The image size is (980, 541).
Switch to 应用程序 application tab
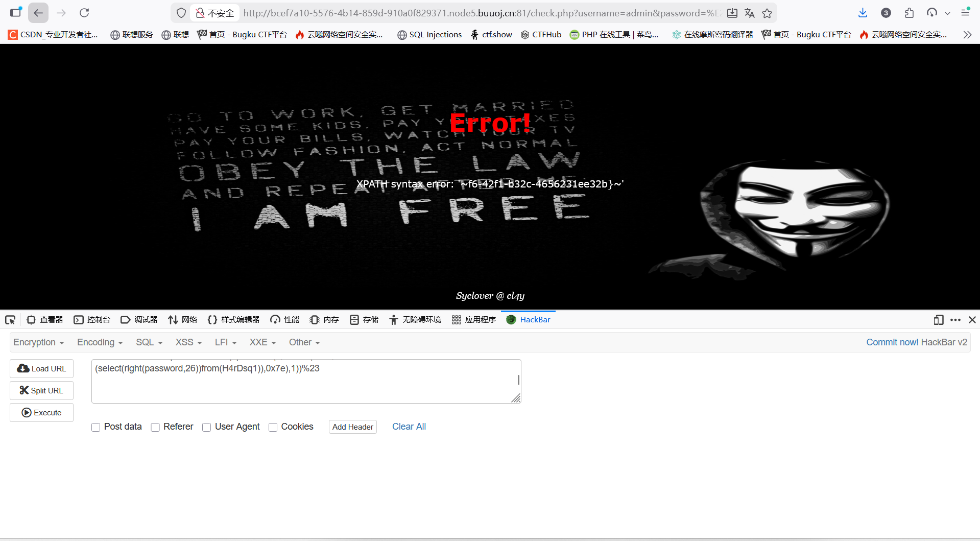[x=474, y=320]
